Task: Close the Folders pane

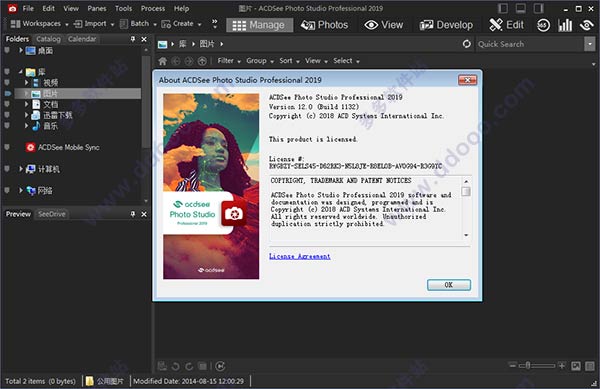Action: pos(144,39)
